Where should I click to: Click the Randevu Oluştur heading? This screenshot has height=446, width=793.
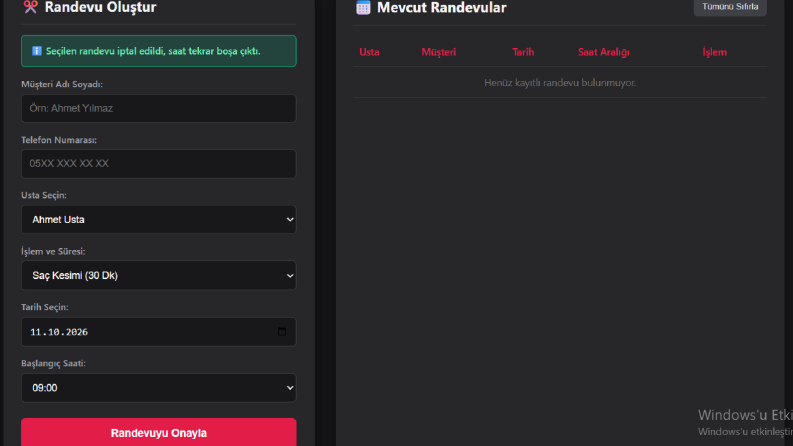coord(101,7)
